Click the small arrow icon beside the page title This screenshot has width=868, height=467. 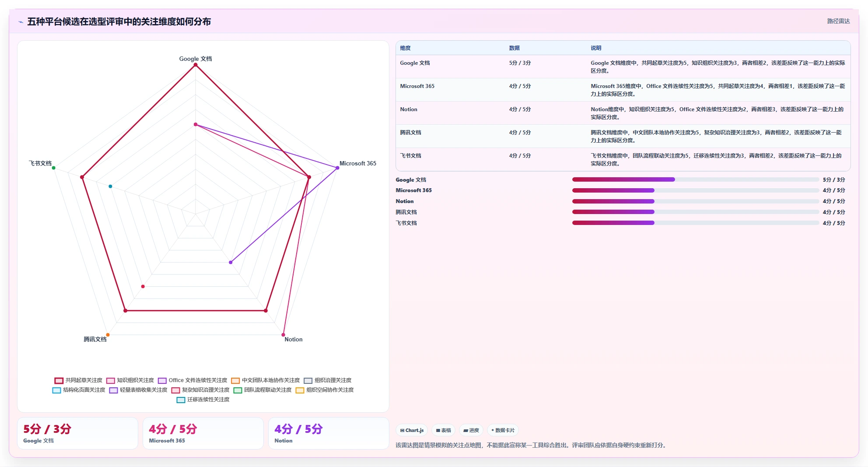(21, 22)
